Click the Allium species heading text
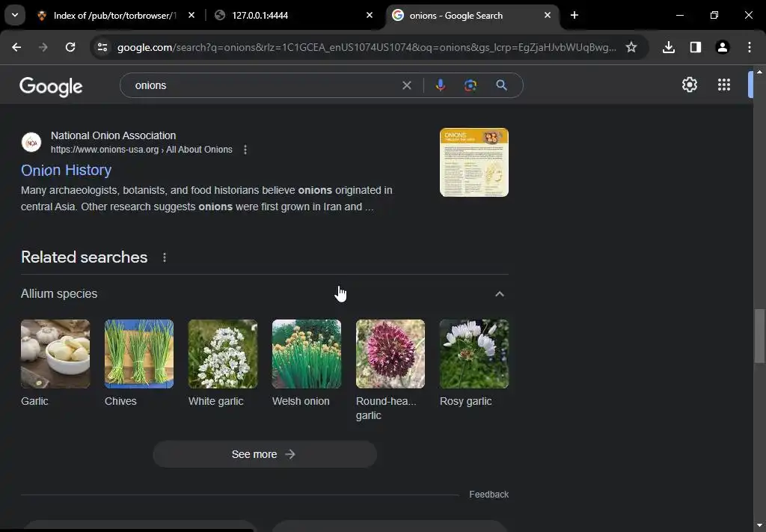766x532 pixels. click(x=59, y=293)
